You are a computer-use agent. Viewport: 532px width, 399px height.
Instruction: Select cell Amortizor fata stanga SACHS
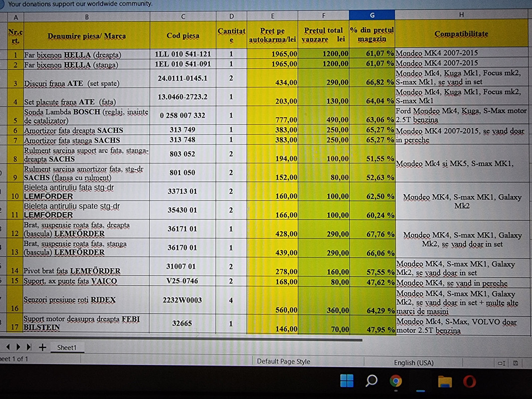(87, 140)
